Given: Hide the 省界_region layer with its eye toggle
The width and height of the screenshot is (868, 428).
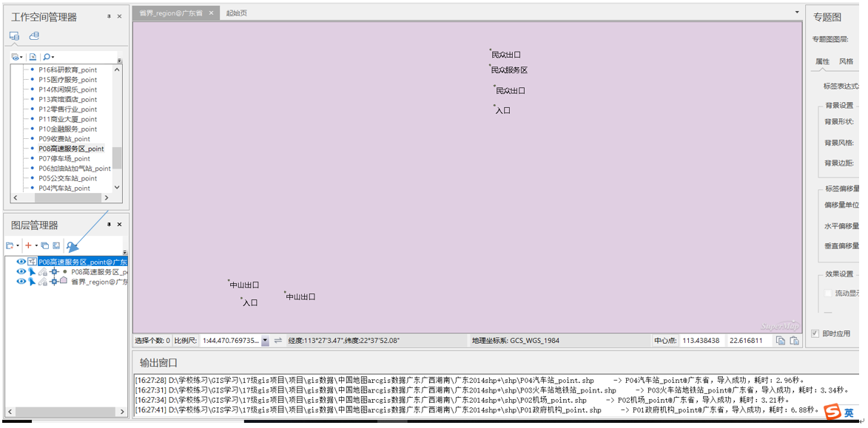Looking at the screenshot, I should 21,281.
